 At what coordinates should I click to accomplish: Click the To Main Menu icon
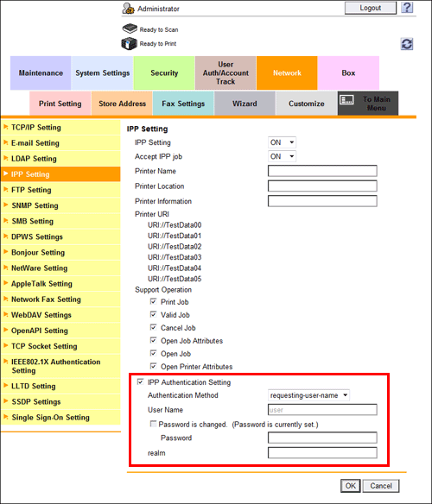[x=347, y=100]
